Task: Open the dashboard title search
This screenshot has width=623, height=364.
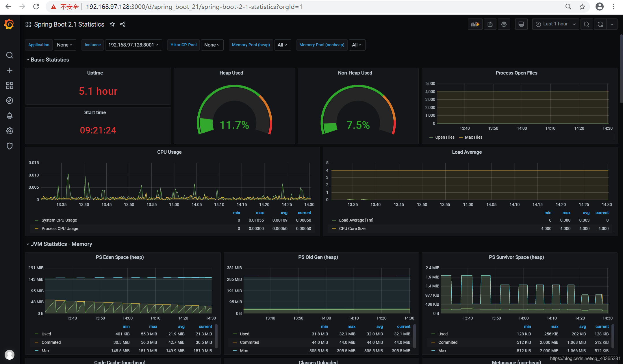Action: point(69,24)
